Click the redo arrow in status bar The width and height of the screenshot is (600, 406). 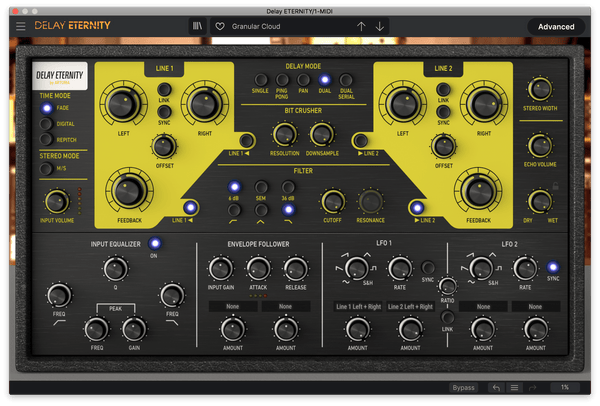coord(532,388)
